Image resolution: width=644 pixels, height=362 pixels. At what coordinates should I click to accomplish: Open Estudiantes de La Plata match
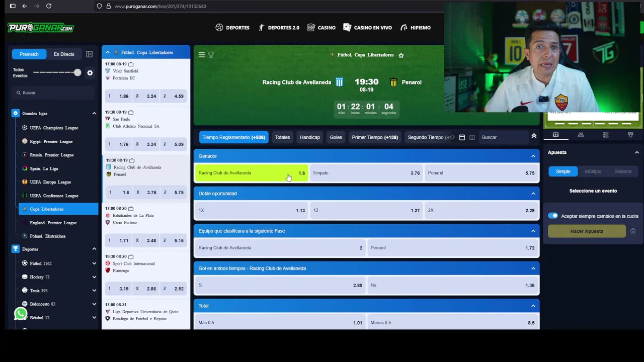coord(133,215)
